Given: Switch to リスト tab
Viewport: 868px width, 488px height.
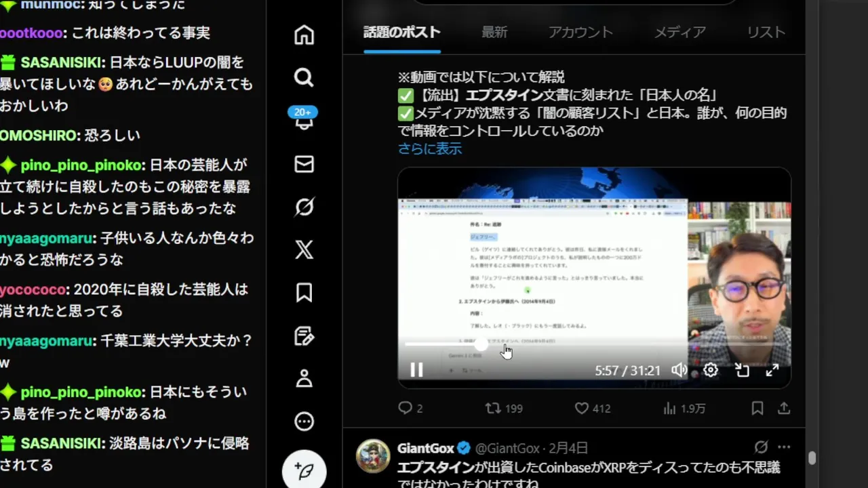Looking at the screenshot, I should click(x=766, y=32).
